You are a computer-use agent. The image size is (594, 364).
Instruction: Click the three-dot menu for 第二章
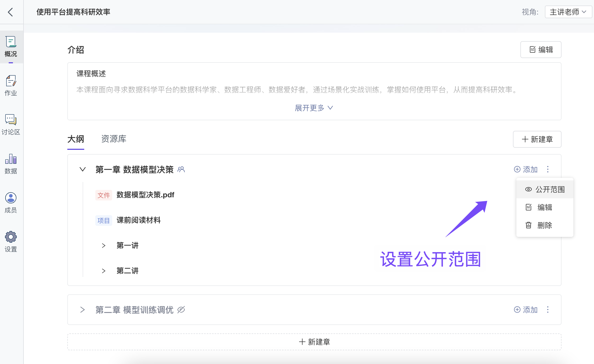(548, 309)
